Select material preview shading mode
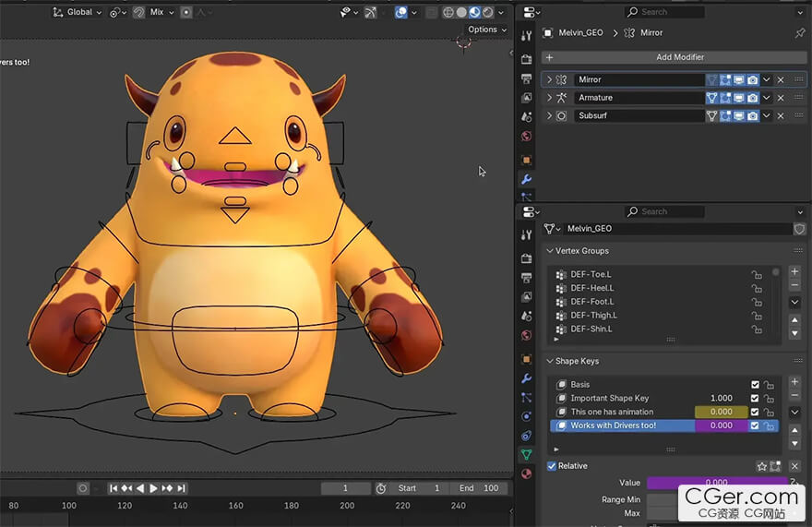Viewport: 812px width, 527px height. click(474, 12)
